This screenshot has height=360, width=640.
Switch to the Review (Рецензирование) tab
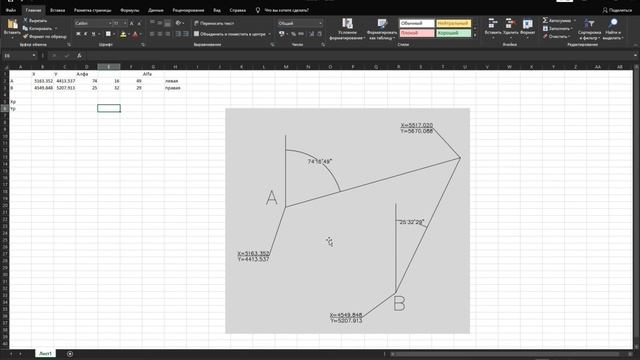[x=188, y=10]
